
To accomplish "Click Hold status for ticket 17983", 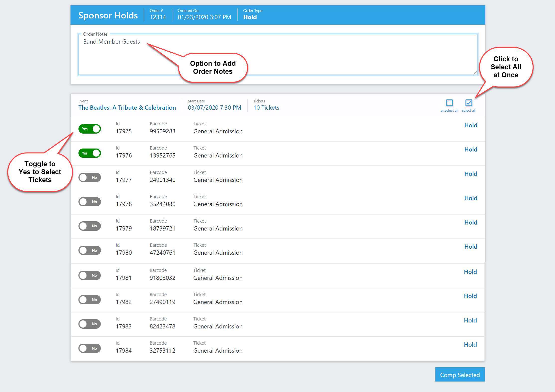I will pos(470,320).
